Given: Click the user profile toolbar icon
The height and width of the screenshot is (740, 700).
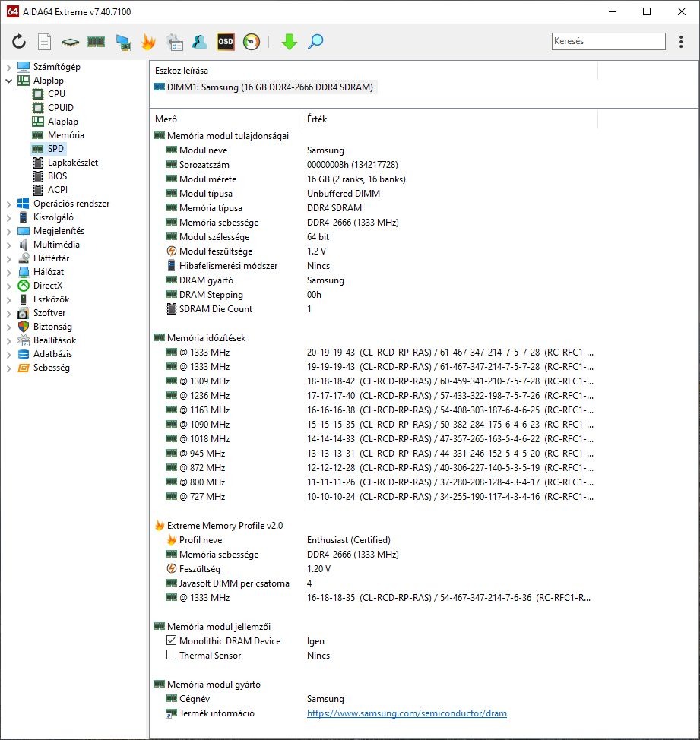Looking at the screenshot, I should click(x=200, y=42).
